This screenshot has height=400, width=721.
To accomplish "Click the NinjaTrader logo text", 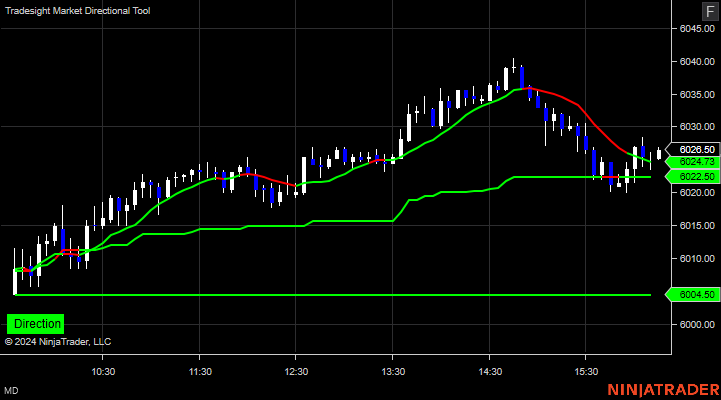I will (664, 390).
